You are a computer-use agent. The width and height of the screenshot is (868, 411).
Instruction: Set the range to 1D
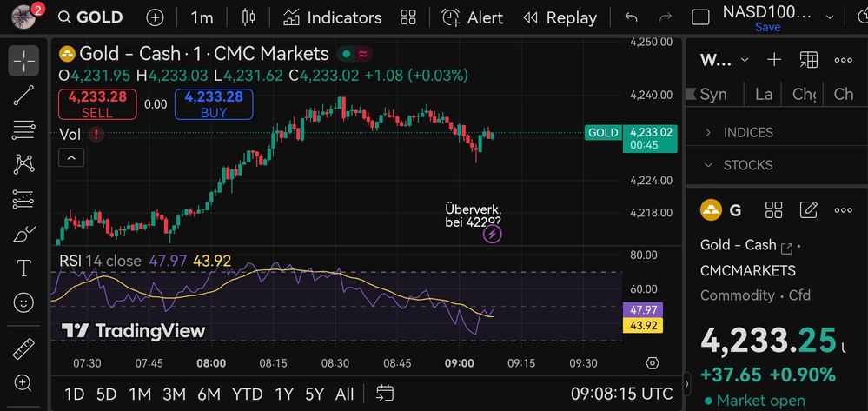click(x=75, y=394)
